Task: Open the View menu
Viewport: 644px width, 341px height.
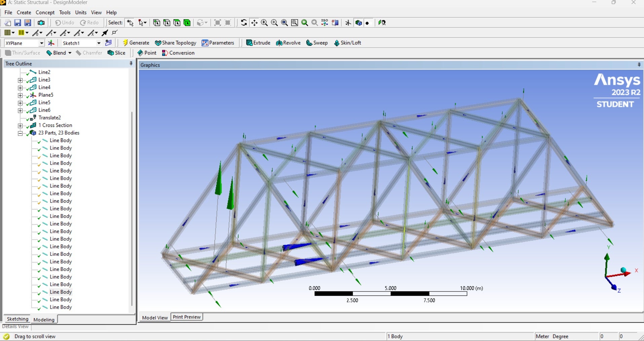Action: pyautogui.click(x=96, y=12)
